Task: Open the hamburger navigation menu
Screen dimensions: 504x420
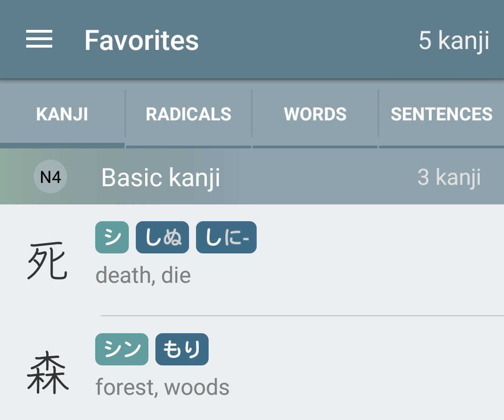Action: point(39,39)
